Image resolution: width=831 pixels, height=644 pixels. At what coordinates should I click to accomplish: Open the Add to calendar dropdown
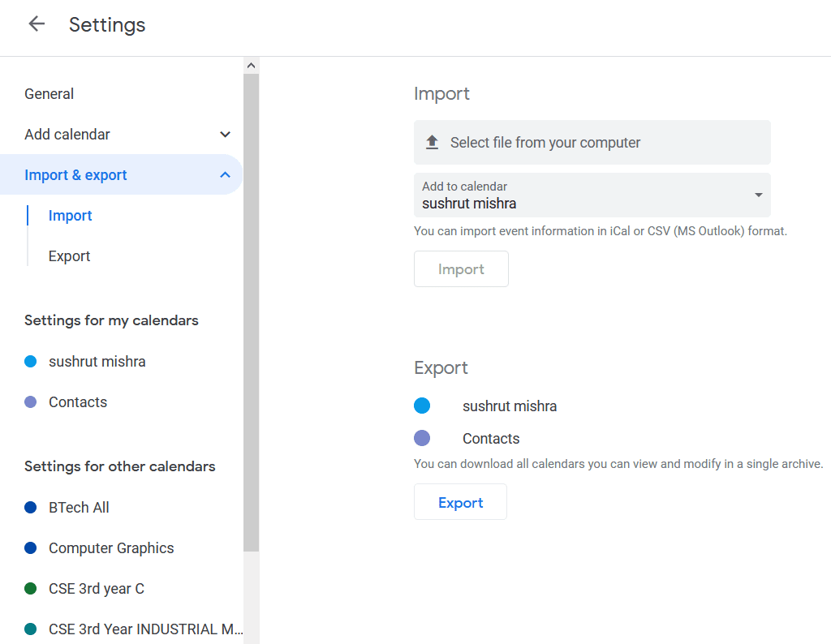(x=758, y=195)
